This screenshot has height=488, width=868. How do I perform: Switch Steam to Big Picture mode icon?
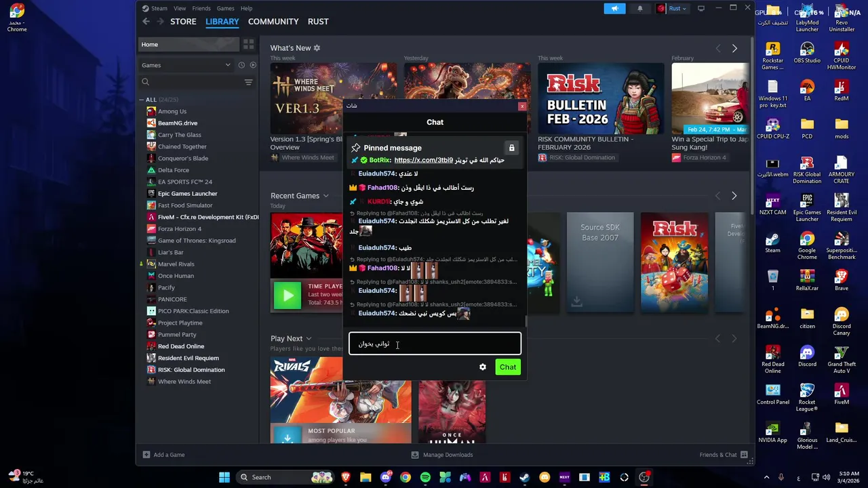[701, 9]
